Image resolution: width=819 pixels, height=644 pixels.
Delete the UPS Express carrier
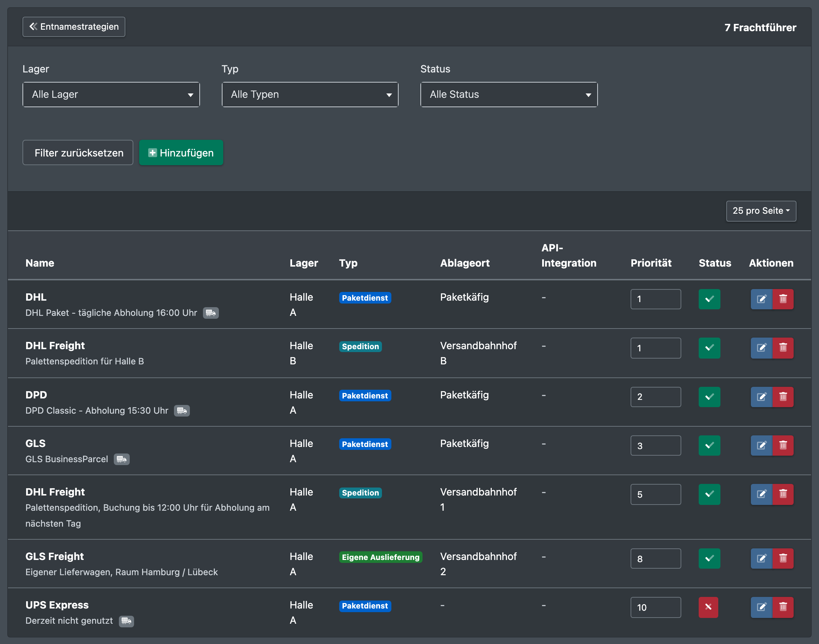783,607
